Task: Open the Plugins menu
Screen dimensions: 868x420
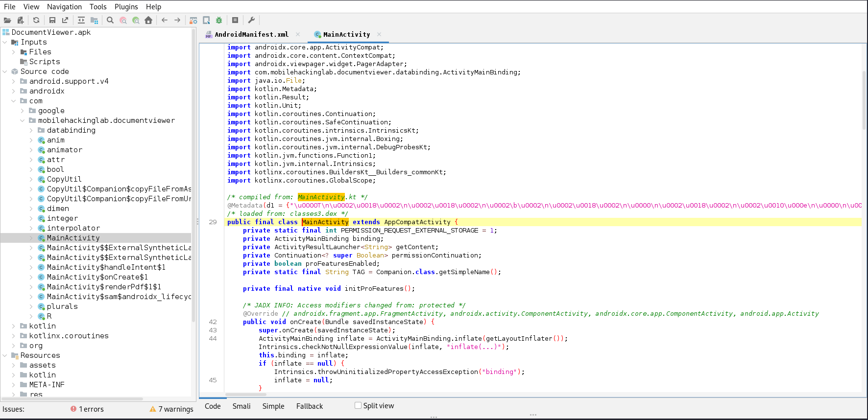Action: pyautogui.click(x=126, y=7)
